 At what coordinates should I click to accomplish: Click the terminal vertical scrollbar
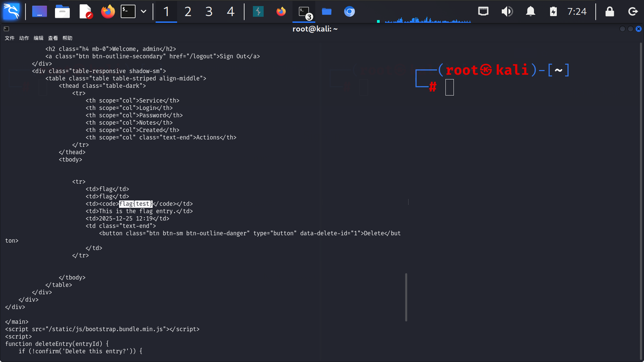pos(406,297)
